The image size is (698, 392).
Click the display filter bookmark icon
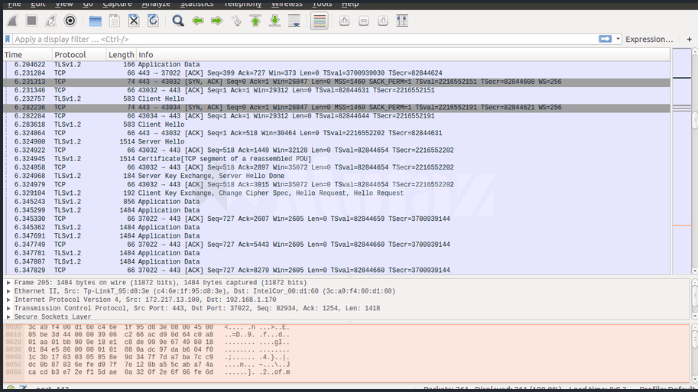8,39
